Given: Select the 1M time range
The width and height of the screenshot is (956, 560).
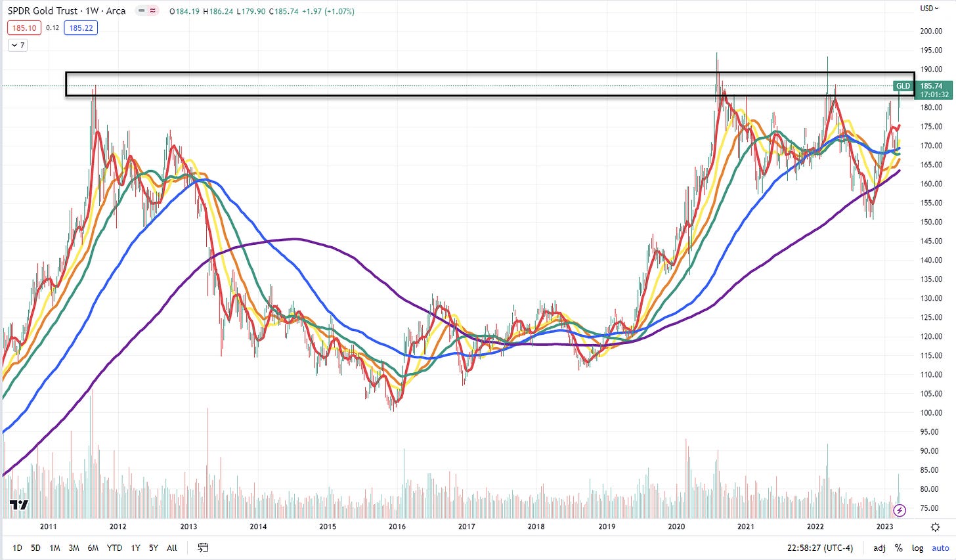Looking at the screenshot, I should pos(54,548).
